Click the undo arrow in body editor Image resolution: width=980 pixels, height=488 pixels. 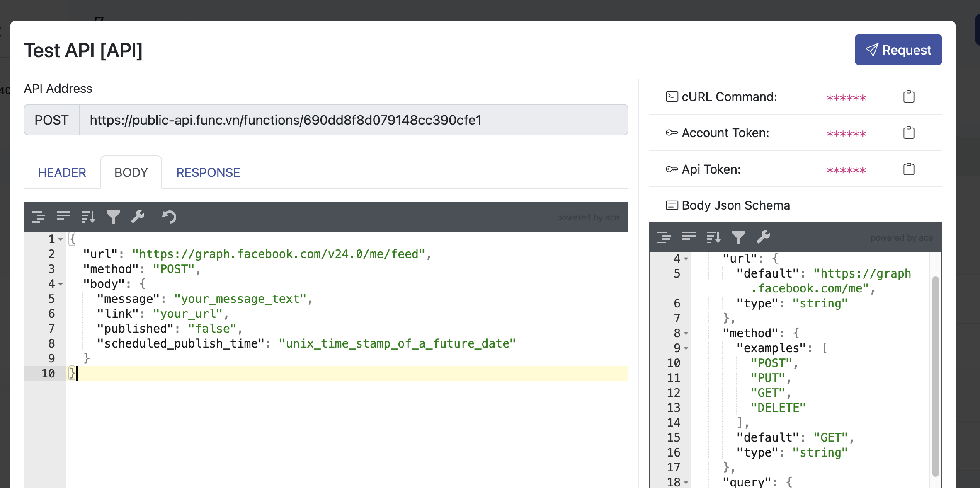coord(169,217)
